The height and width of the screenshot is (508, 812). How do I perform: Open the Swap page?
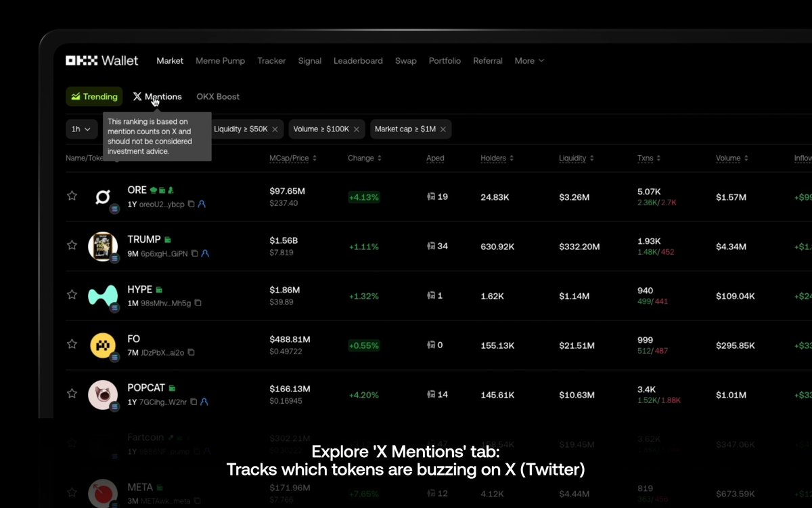(x=406, y=61)
